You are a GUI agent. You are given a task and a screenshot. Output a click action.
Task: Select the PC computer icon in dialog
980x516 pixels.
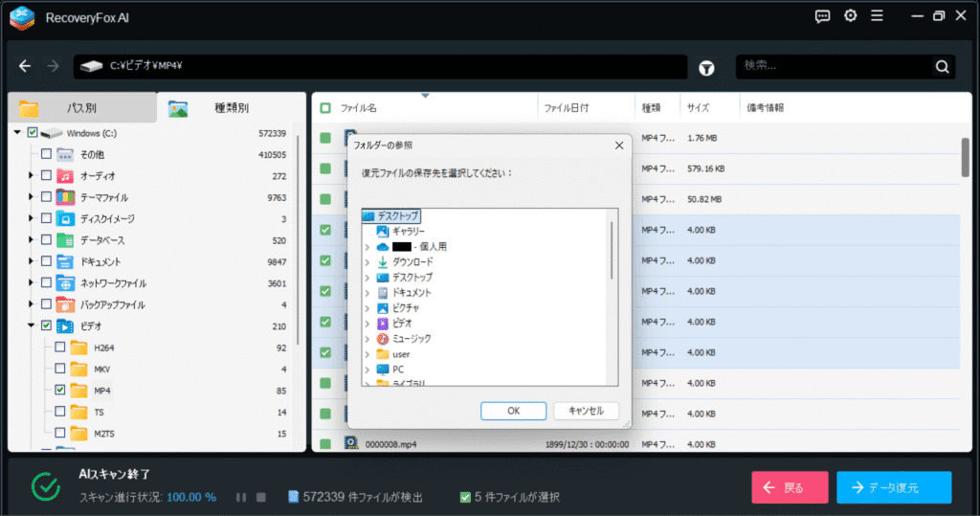(x=383, y=370)
